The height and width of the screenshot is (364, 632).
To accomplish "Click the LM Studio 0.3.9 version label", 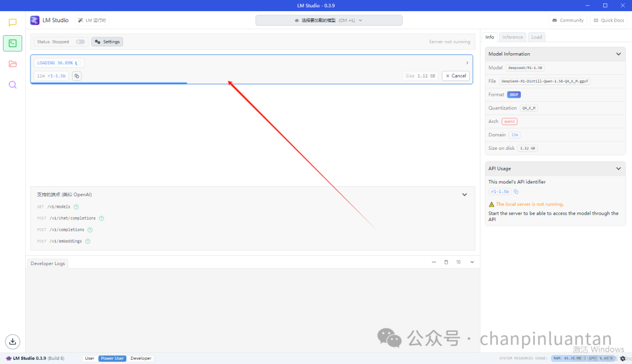I will point(35,358).
